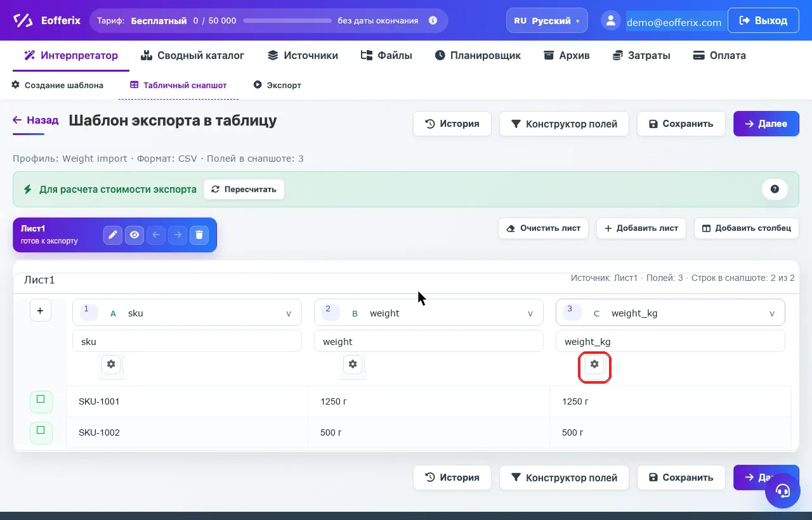Toggle Лист1 visibility with the eye icon
The width and height of the screenshot is (812, 520).
click(134, 235)
